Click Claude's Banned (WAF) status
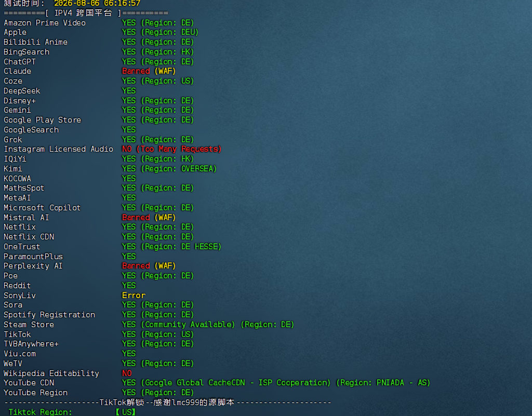Screen dimensions: 532x416 [149, 71]
